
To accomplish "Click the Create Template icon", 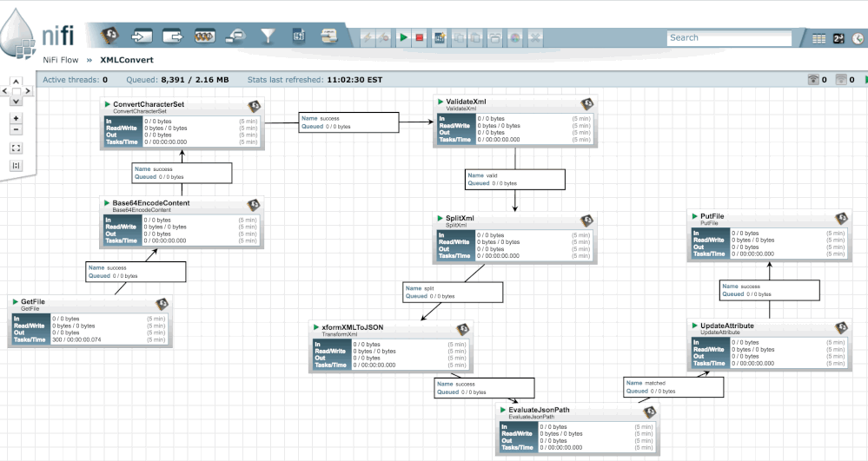I will point(440,37).
